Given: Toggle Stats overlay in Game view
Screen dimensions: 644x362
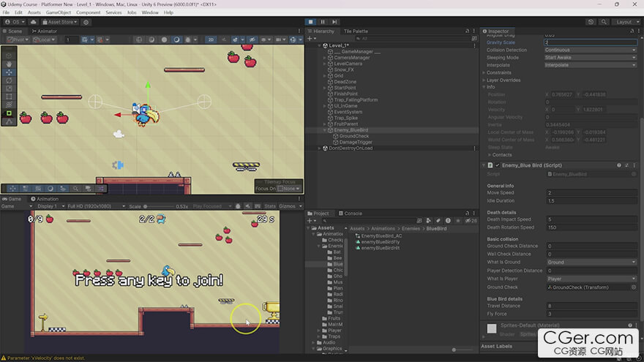Looking at the screenshot, I should click(270, 206).
